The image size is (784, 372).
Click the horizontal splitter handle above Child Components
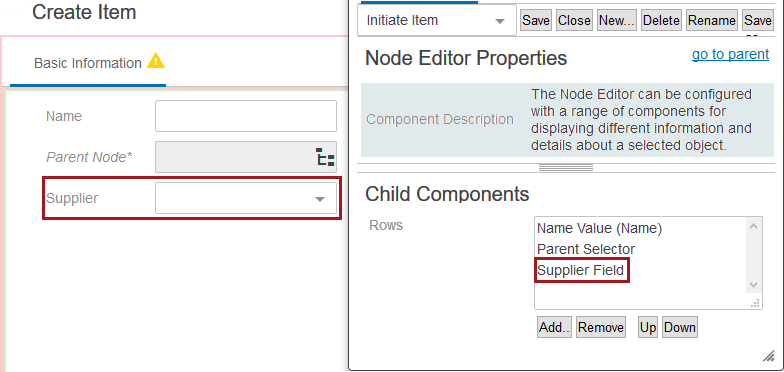[566, 168]
